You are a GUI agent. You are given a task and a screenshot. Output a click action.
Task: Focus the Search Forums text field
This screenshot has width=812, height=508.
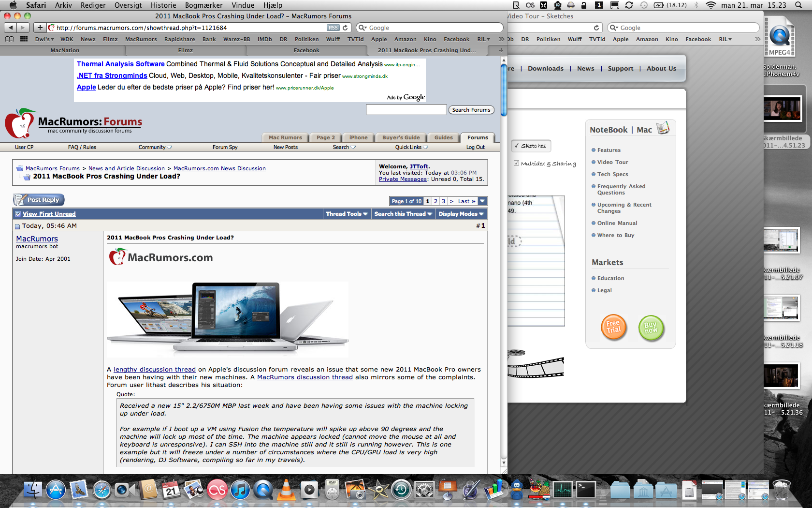(406, 110)
